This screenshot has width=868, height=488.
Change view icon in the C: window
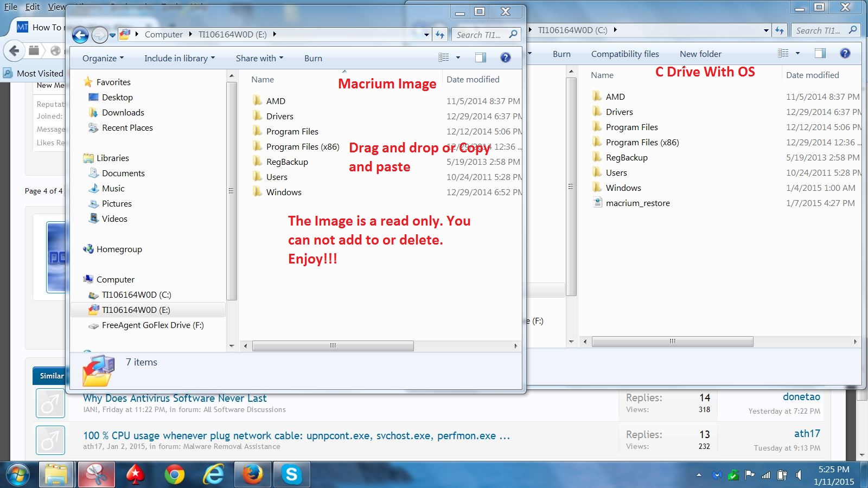point(783,53)
